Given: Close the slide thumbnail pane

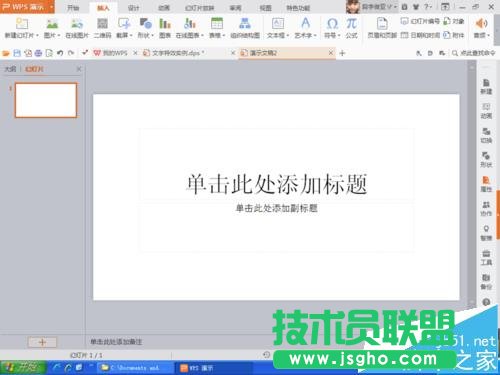Looking at the screenshot, I should (x=79, y=69).
